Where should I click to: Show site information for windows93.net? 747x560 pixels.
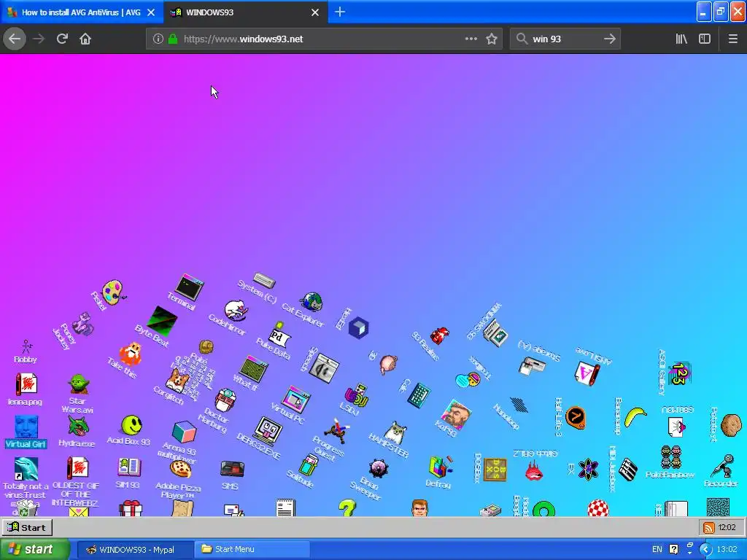point(158,39)
